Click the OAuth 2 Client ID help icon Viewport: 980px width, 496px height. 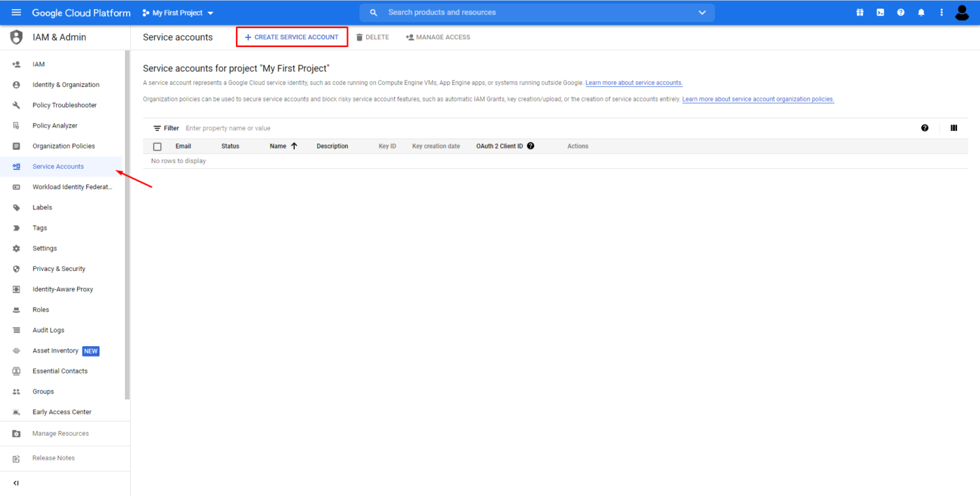[531, 146]
